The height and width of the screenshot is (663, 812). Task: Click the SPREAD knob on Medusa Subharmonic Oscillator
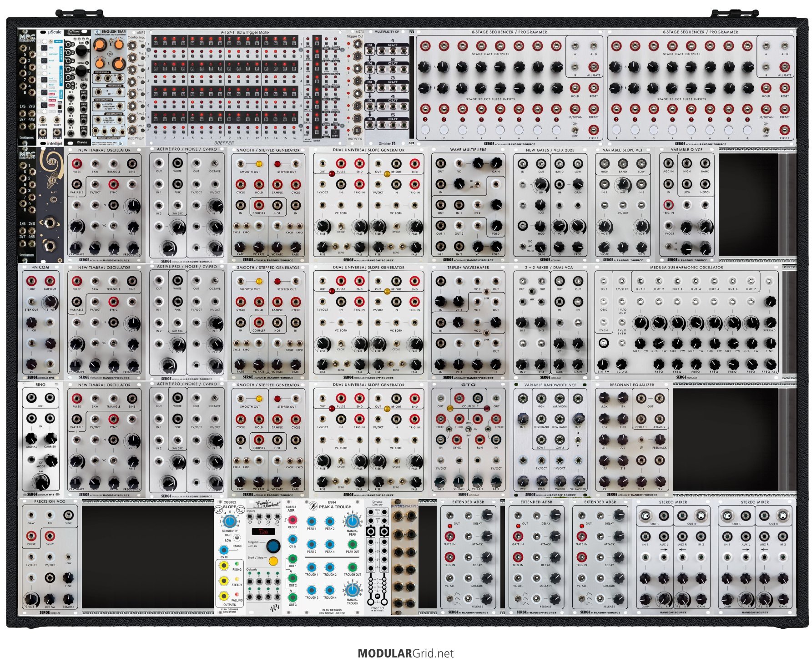pos(769,323)
